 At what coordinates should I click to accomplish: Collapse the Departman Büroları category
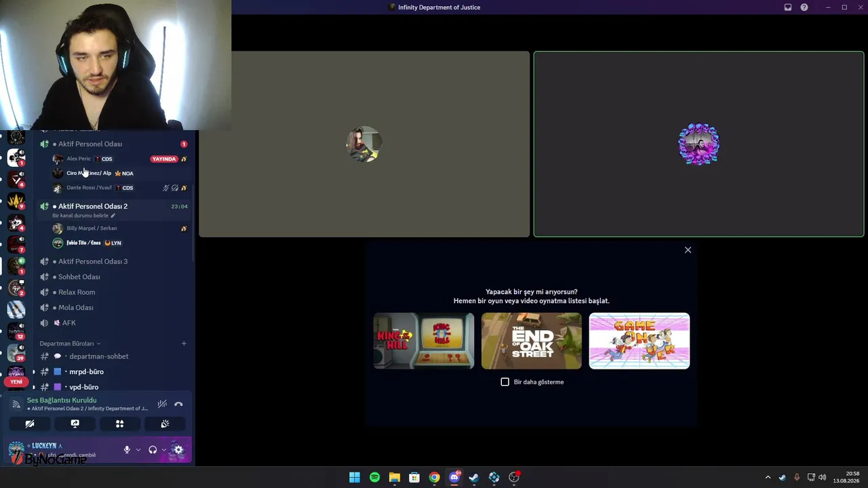pyautogui.click(x=70, y=344)
